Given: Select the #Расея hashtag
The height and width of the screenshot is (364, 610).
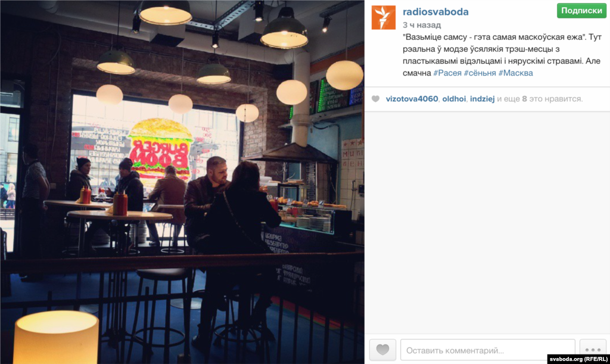Looking at the screenshot, I should pos(447,73).
